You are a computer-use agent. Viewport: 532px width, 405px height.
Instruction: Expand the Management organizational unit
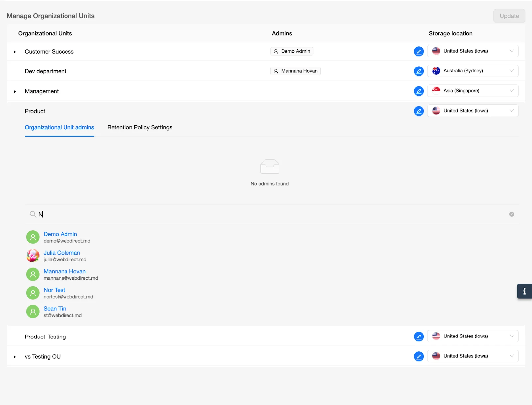tap(15, 91)
